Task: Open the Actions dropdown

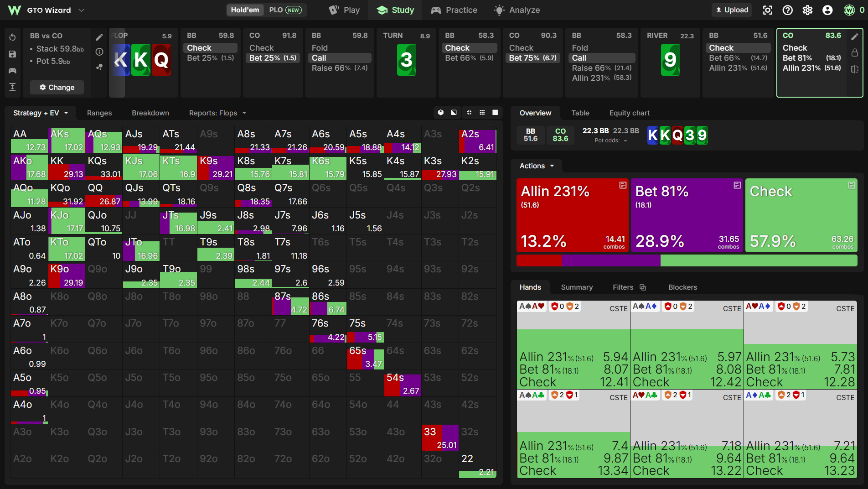Action: [x=537, y=166]
